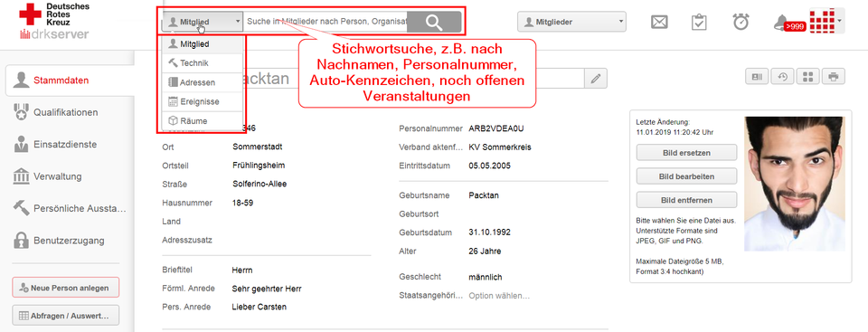868x332 pixels.
Task: Open the Mitglieder dropdown in header
Action: pyautogui.click(x=571, y=23)
